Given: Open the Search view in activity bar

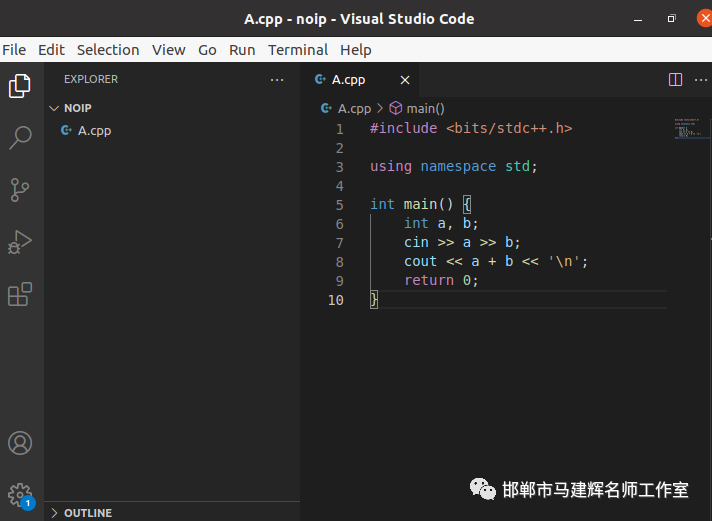Looking at the screenshot, I should (20, 138).
